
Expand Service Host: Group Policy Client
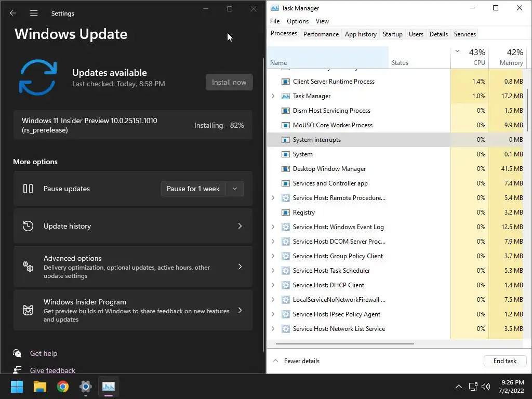point(273,256)
